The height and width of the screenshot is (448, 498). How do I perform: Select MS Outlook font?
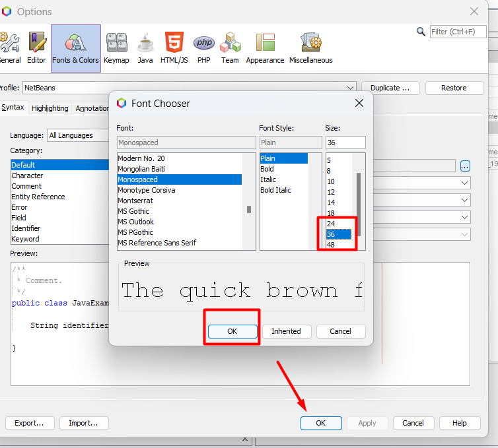point(180,222)
